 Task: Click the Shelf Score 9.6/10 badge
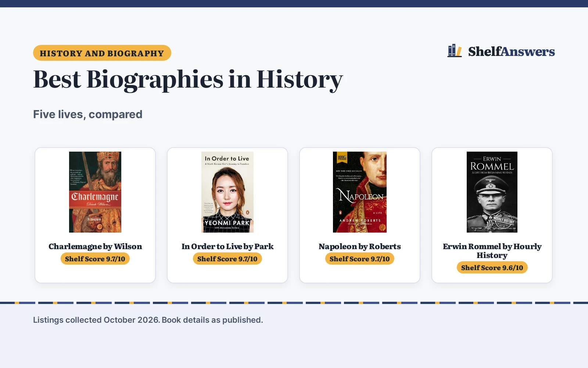point(492,268)
